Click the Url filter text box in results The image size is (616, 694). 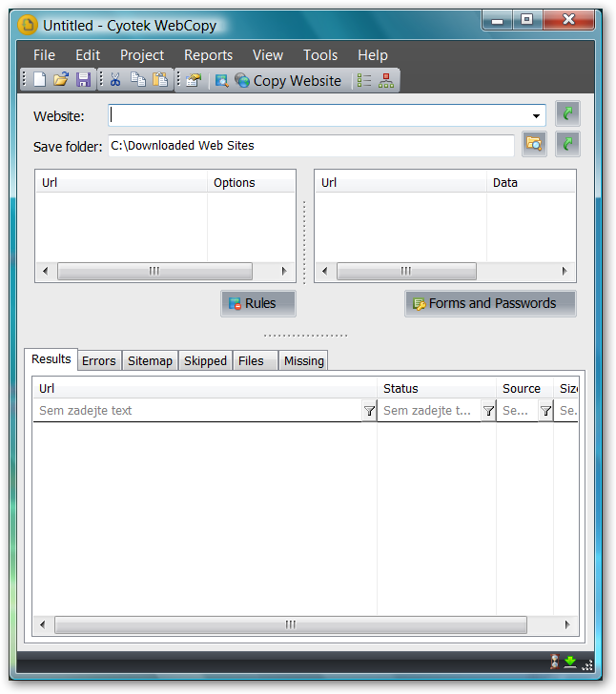pyautogui.click(x=198, y=411)
